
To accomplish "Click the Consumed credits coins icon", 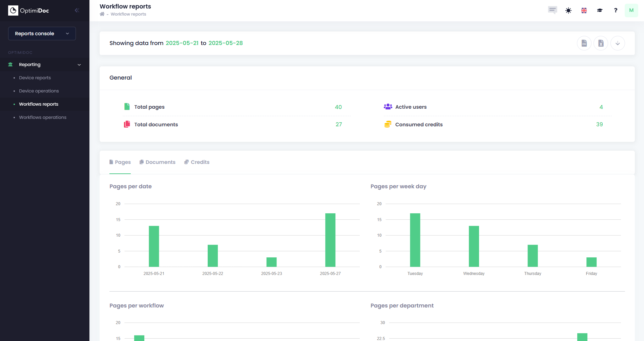I will pyautogui.click(x=388, y=124).
